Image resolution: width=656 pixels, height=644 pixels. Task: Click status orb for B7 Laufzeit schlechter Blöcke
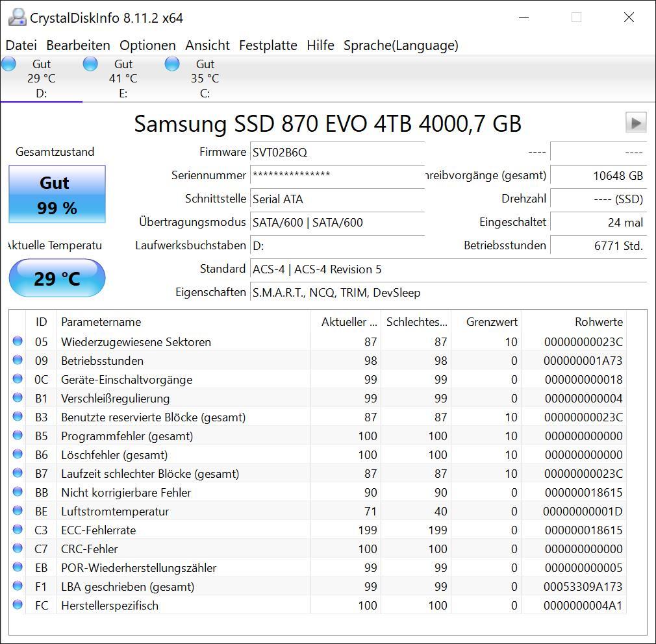coord(18,473)
